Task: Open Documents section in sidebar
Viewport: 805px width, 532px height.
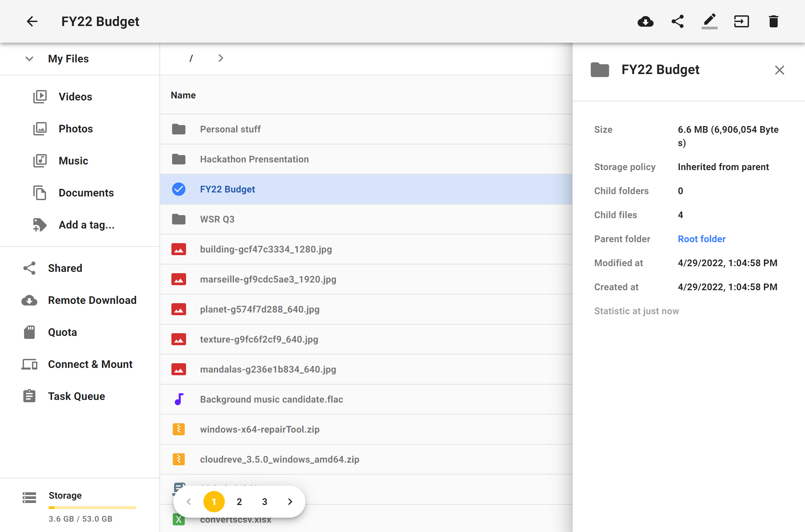Action: pyautogui.click(x=86, y=193)
